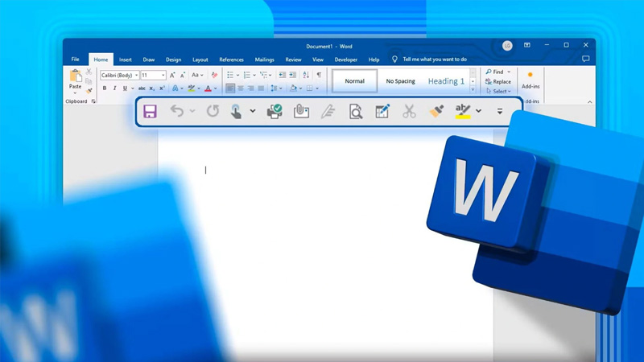Screen dimensions: 644x362
Task: Click the Multilevel List icon
Action: coord(263,75)
